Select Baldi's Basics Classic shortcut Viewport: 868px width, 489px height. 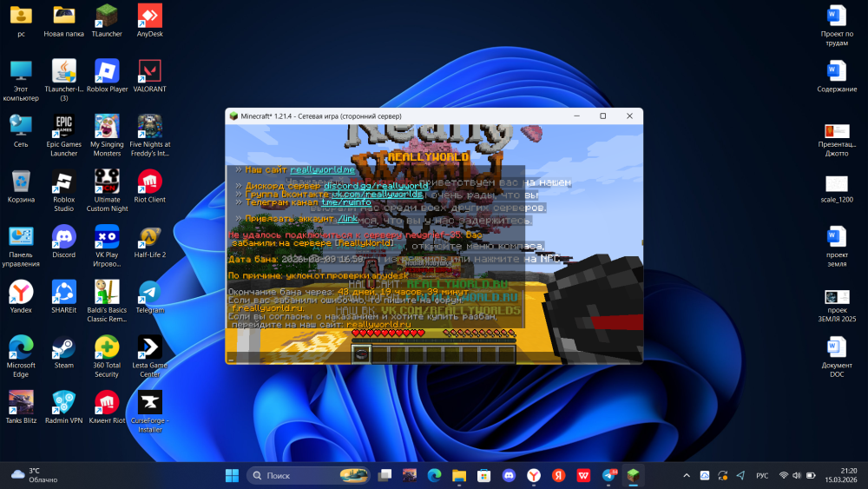[x=107, y=302]
